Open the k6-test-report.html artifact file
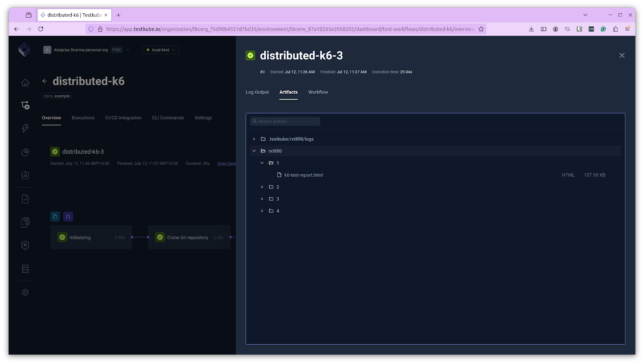The height and width of the screenshot is (364, 644). (x=303, y=175)
